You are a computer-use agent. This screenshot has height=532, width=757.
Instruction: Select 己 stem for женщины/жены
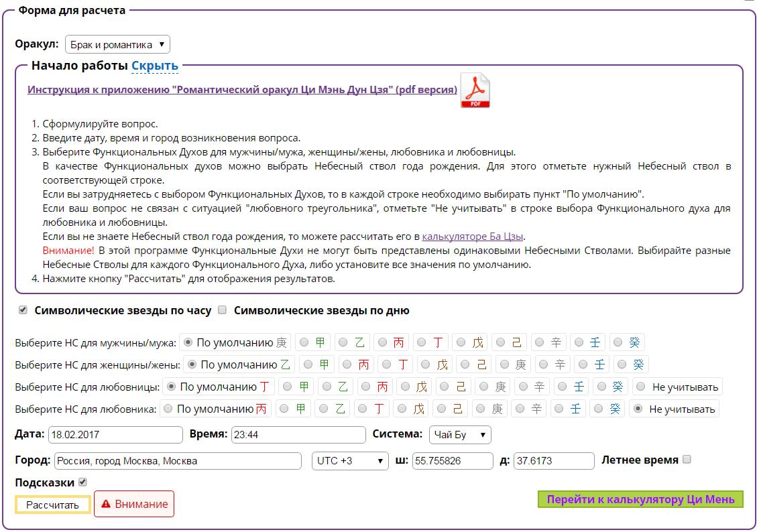coord(465,364)
